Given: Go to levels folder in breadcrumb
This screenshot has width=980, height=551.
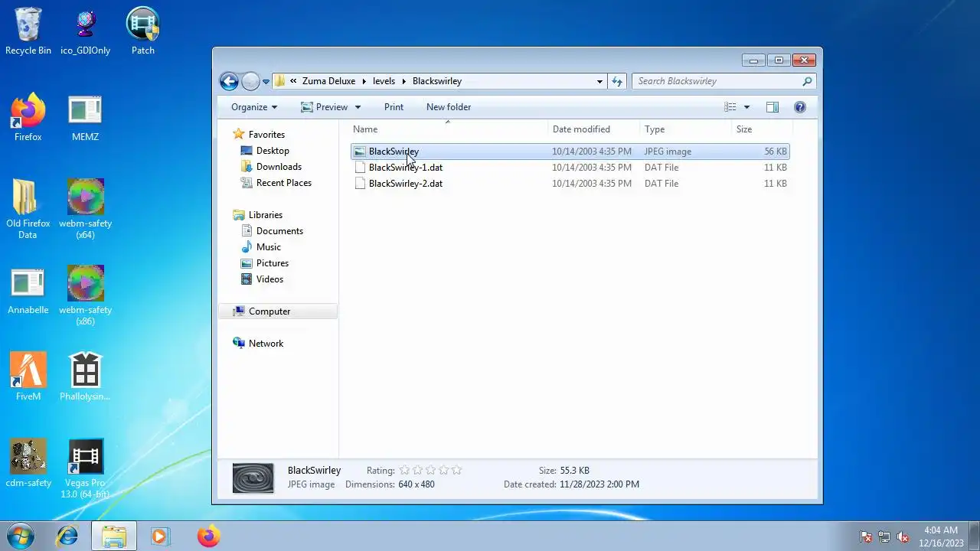Looking at the screenshot, I should [384, 81].
